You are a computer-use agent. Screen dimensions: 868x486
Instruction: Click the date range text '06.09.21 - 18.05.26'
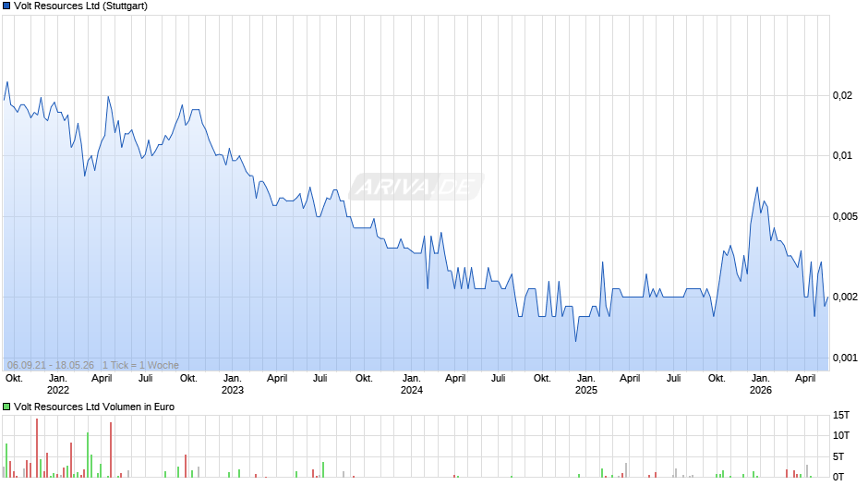(x=51, y=365)
